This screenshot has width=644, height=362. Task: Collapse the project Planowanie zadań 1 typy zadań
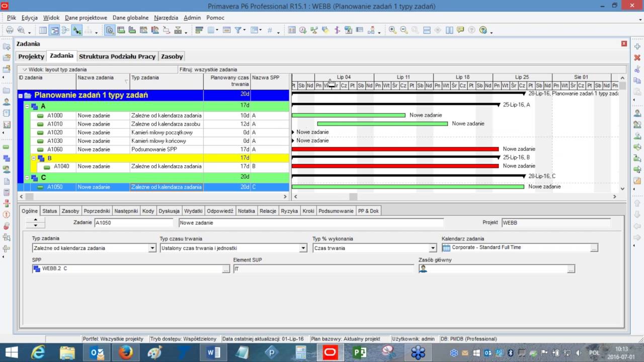(21, 96)
